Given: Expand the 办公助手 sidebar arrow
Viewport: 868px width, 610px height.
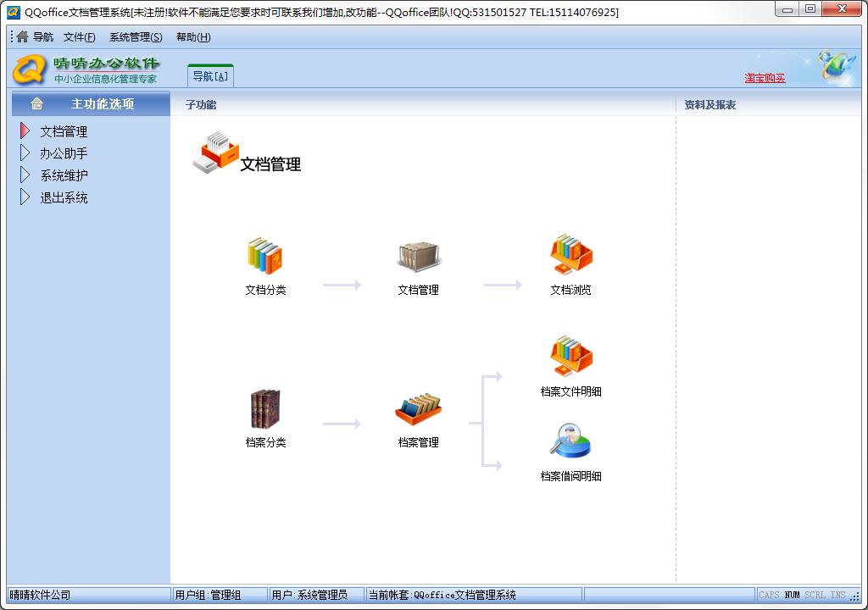Looking at the screenshot, I should pyautogui.click(x=25, y=153).
